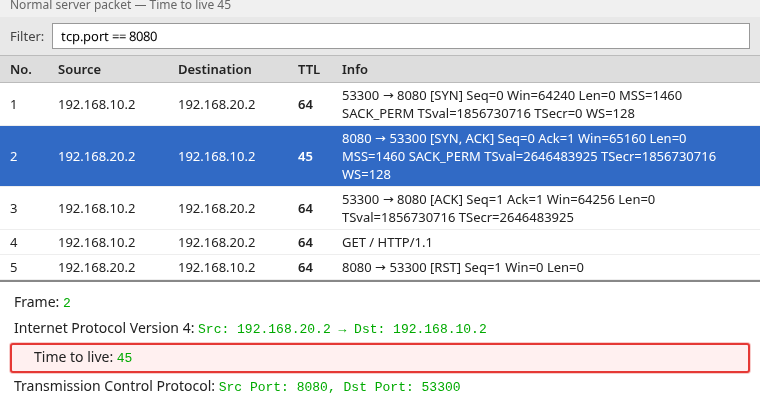
Task: Click packet number 5 cell
Action: pos(14,267)
